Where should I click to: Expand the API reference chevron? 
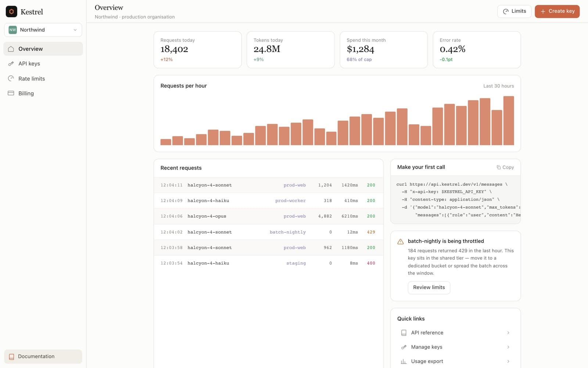tap(508, 333)
